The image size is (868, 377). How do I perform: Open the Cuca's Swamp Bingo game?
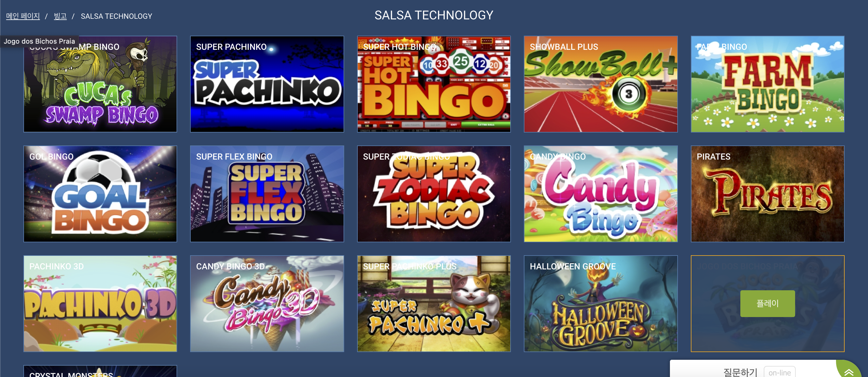[100, 84]
